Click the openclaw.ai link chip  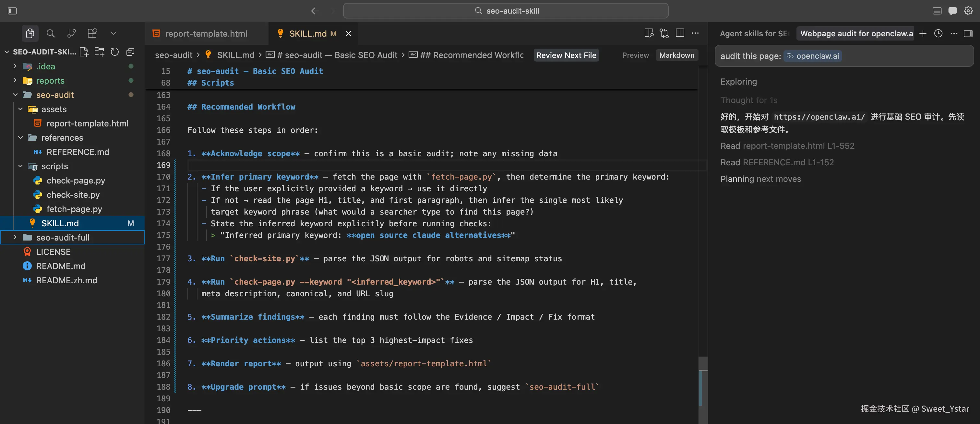pos(813,56)
